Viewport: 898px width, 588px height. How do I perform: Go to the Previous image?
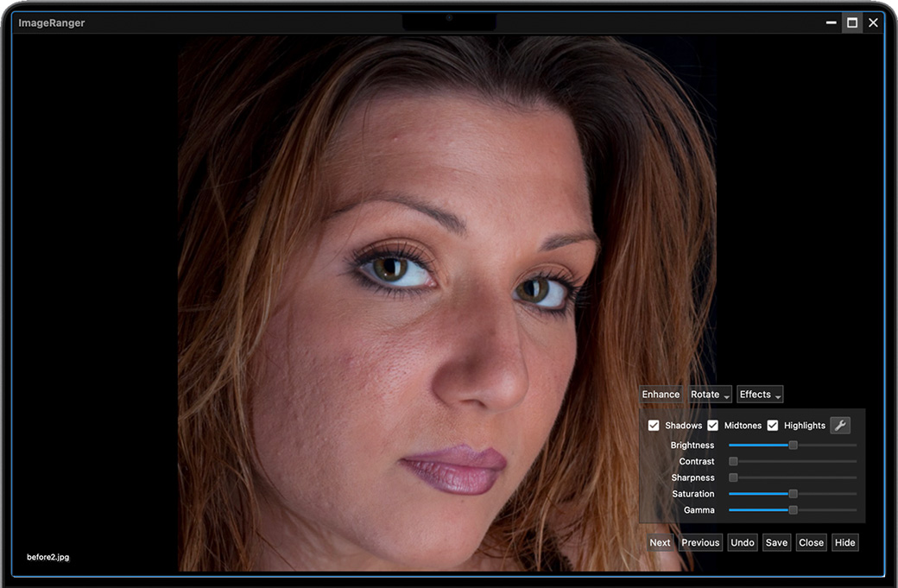point(700,542)
